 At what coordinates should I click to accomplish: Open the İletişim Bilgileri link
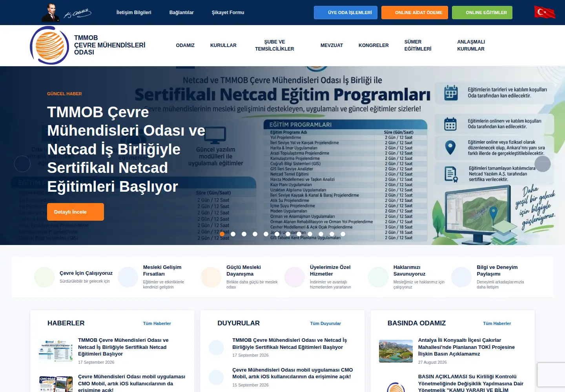click(x=134, y=13)
